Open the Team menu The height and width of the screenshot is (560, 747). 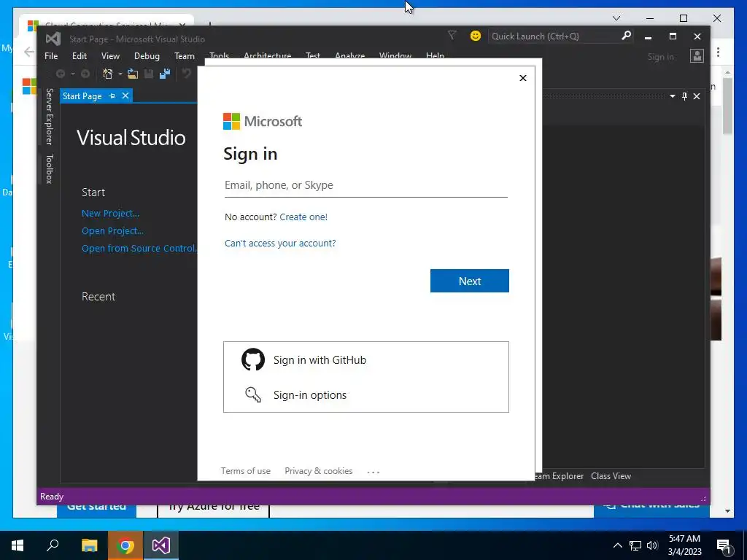click(x=185, y=55)
